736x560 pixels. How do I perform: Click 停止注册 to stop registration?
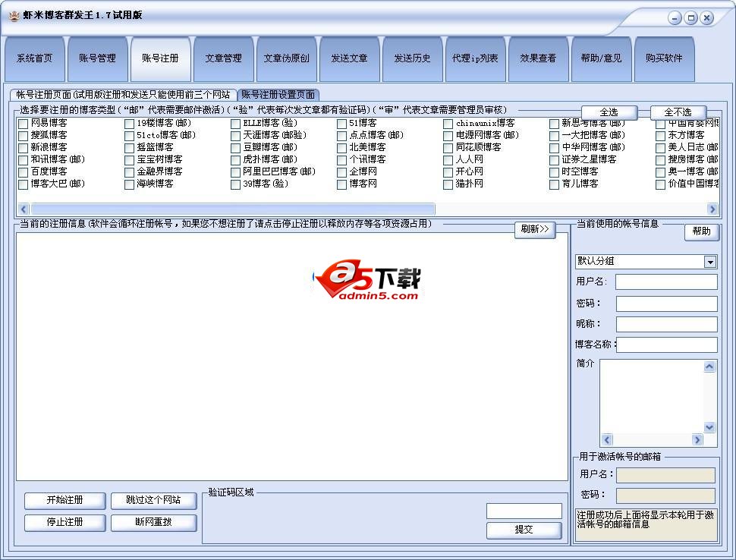click(64, 523)
